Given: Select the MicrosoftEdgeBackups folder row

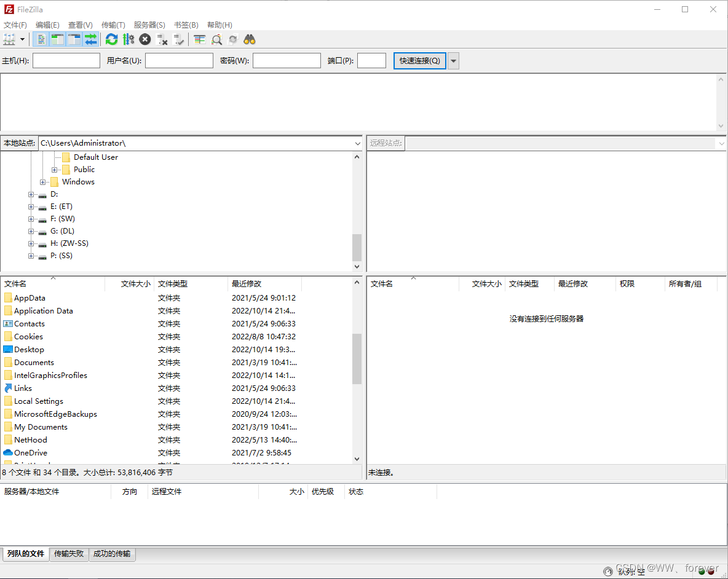Looking at the screenshot, I should [176, 414].
